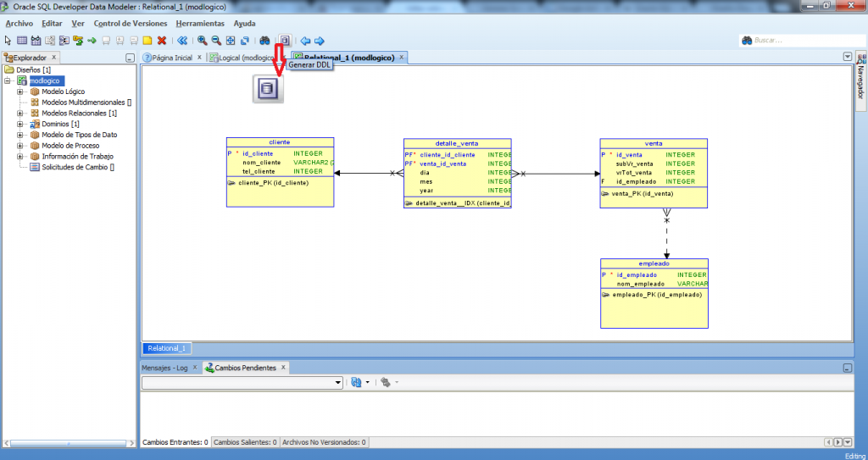This screenshot has height=460, width=868.
Task: Minimize the Cambios Pendientes panel
Action: 847,368
